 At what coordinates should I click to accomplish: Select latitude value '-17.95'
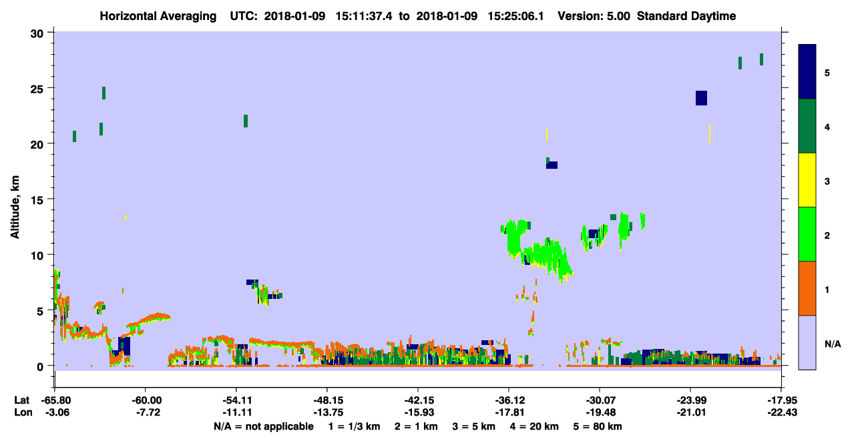tap(781, 400)
